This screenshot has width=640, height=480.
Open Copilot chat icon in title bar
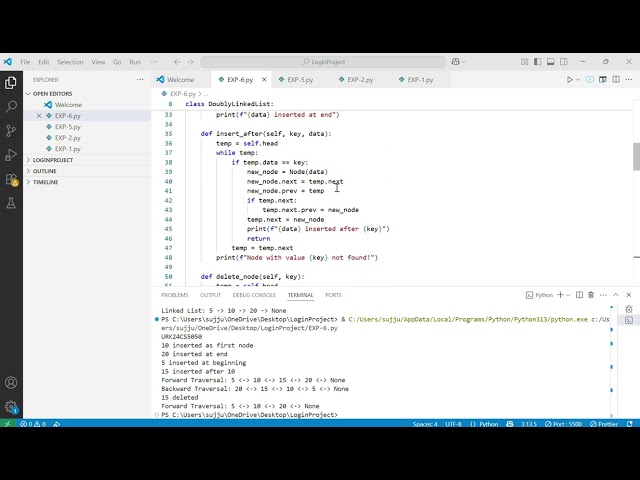point(456,62)
